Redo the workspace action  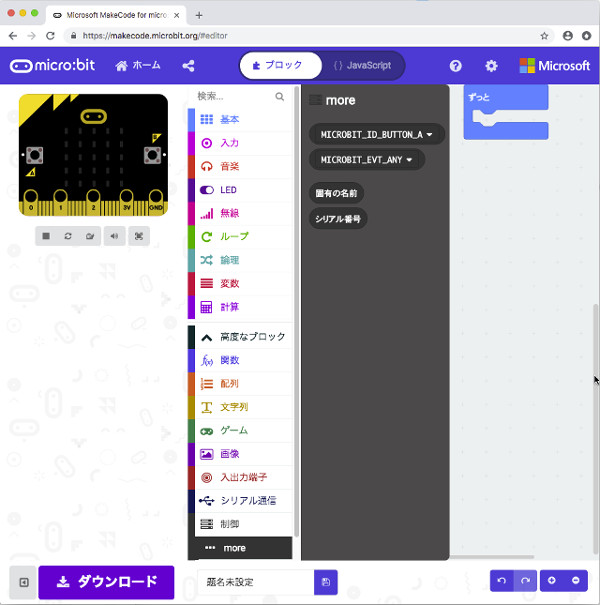(525, 581)
